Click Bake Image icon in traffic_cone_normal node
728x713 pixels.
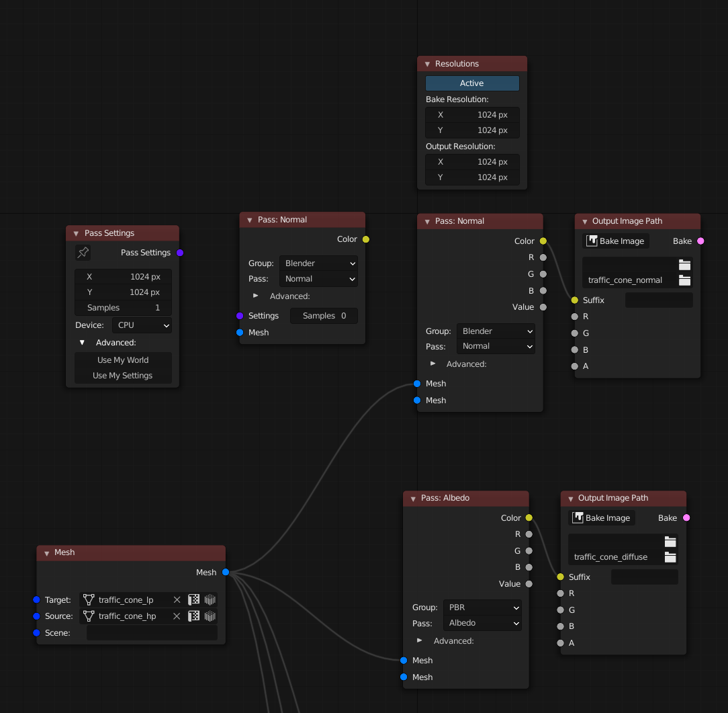[x=592, y=241]
